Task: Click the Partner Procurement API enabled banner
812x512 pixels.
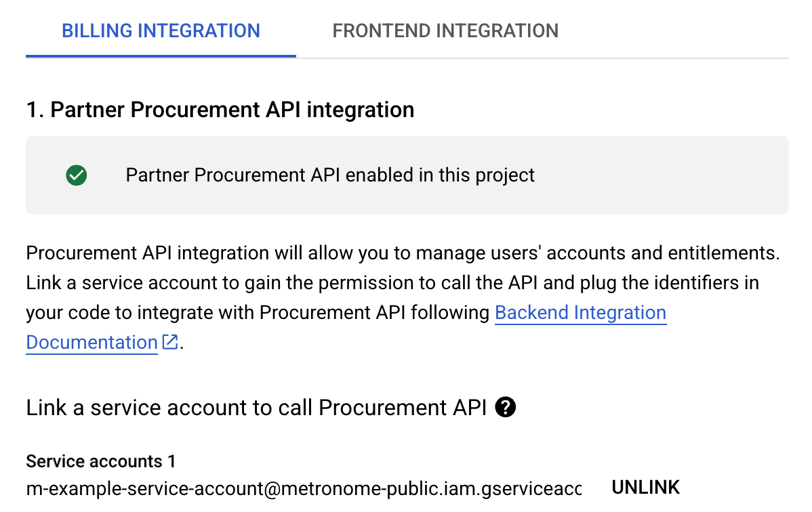Action: click(330, 175)
